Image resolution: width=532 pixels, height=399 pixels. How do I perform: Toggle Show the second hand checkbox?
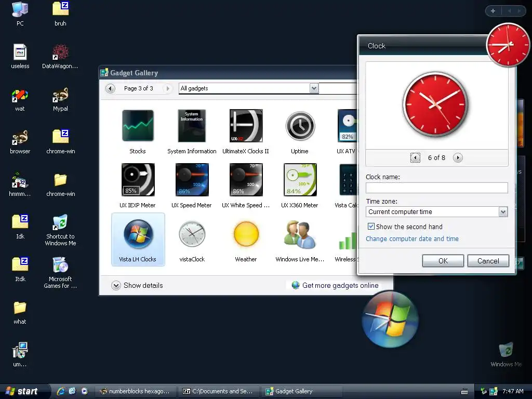371,227
